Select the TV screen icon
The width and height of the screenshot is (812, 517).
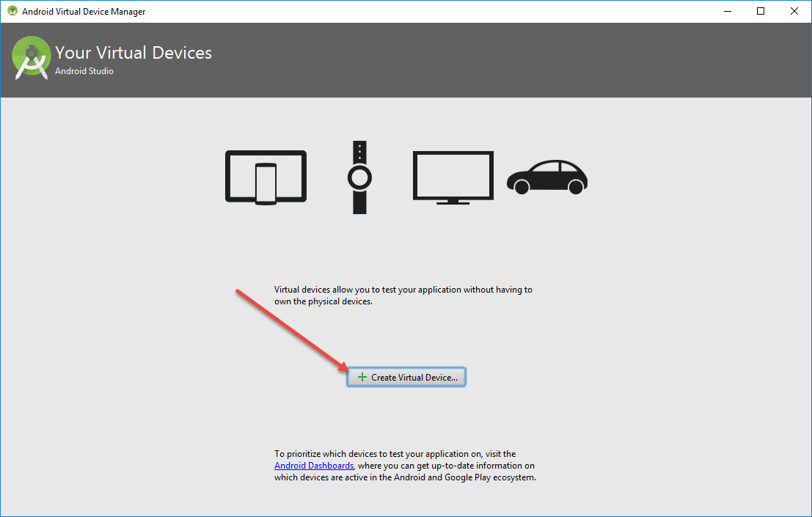click(453, 177)
